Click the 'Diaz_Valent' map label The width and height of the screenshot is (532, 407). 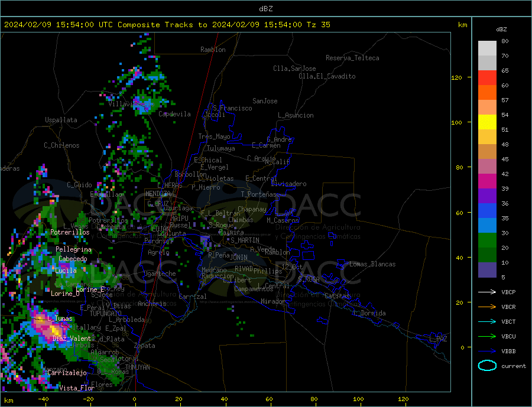[x=72, y=338]
